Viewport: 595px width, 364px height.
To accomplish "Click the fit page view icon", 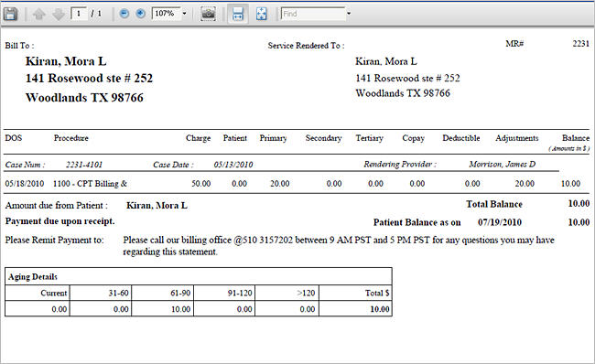I will (262, 14).
